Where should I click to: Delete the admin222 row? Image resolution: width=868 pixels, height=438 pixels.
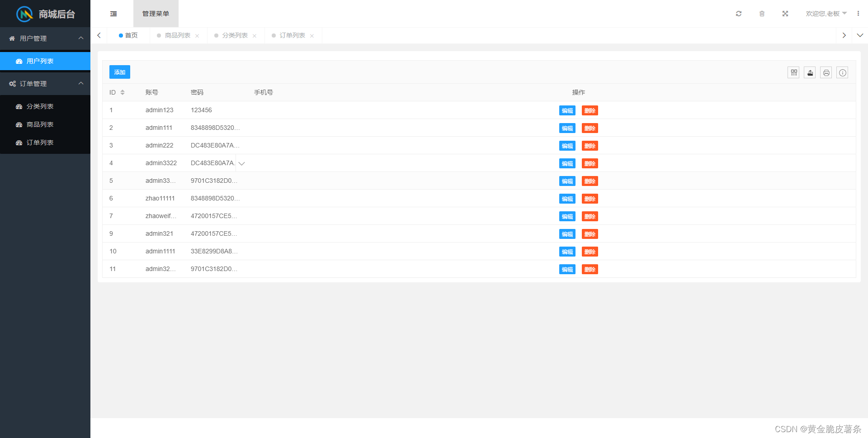(x=590, y=146)
